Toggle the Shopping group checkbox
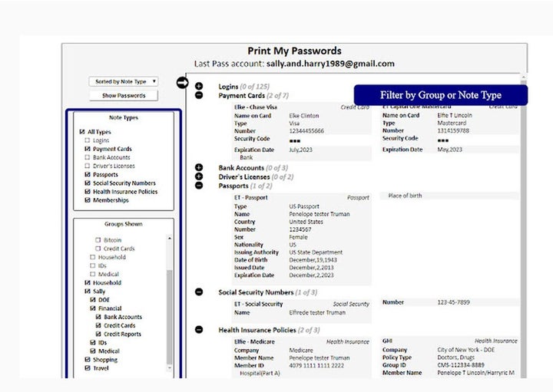This screenshot has height=392, width=553. [88, 360]
